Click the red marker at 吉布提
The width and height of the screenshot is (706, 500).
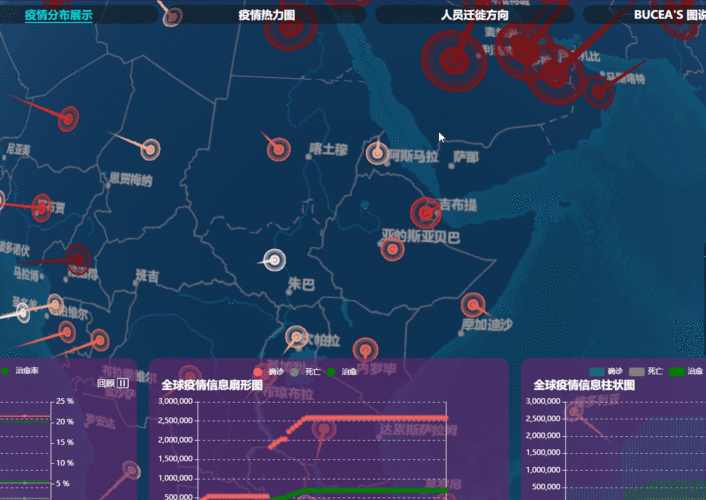click(x=426, y=212)
